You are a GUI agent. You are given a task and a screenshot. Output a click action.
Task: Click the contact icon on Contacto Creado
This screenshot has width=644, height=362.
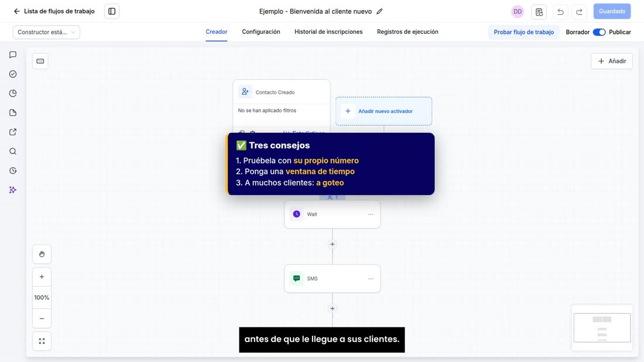pyautogui.click(x=245, y=91)
